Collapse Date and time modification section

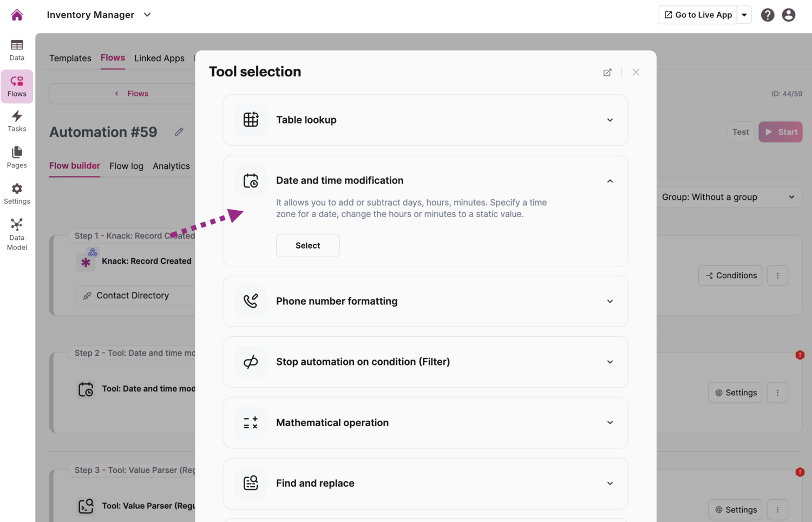tap(610, 181)
